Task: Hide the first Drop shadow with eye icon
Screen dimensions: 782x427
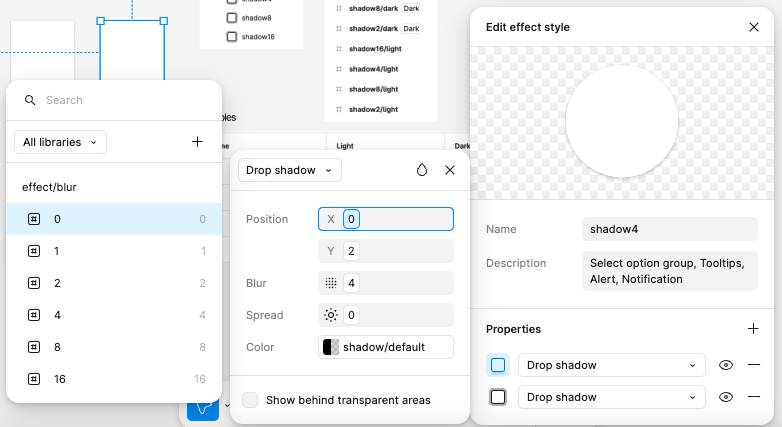Action: click(x=726, y=365)
